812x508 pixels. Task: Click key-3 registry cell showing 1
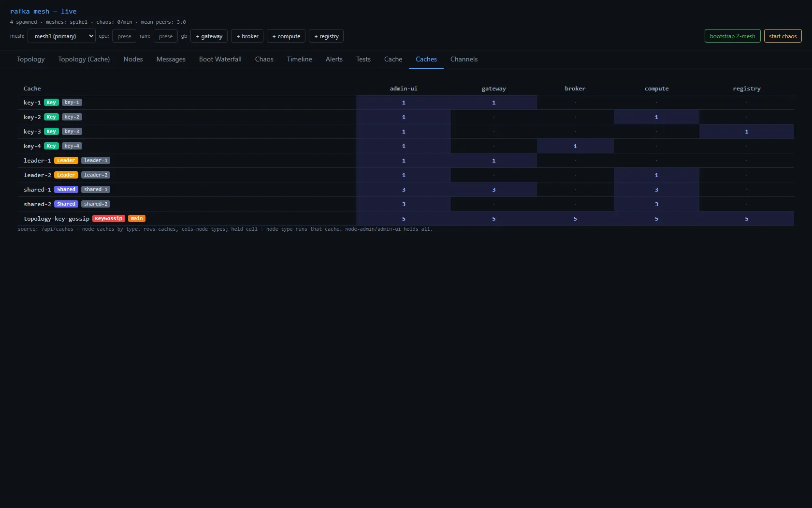[747, 132]
